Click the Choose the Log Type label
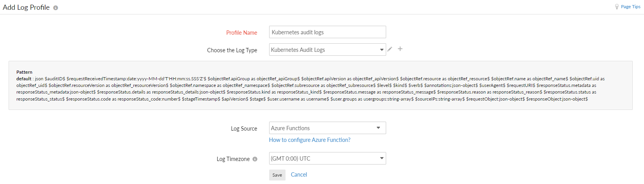Viewport: 644px width, 184px height. click(232, 50)
